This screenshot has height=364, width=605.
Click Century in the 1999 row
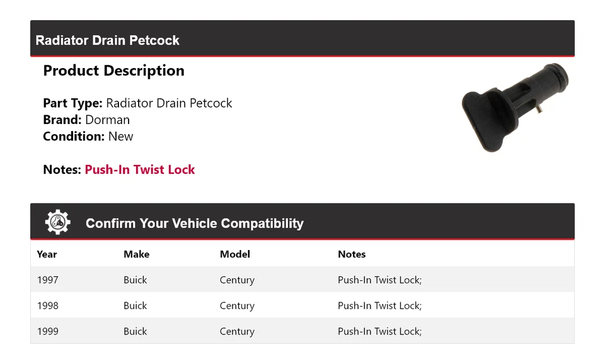click(237, 332)
